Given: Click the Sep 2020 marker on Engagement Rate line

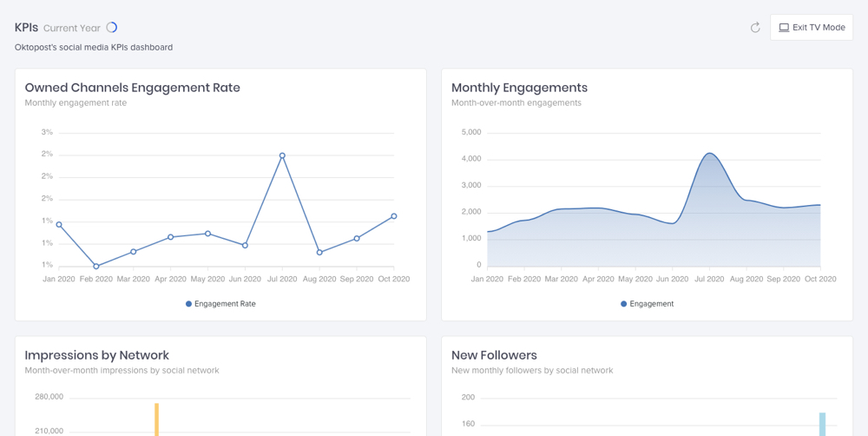Looking at the screenshot, I should pos(357,239).
